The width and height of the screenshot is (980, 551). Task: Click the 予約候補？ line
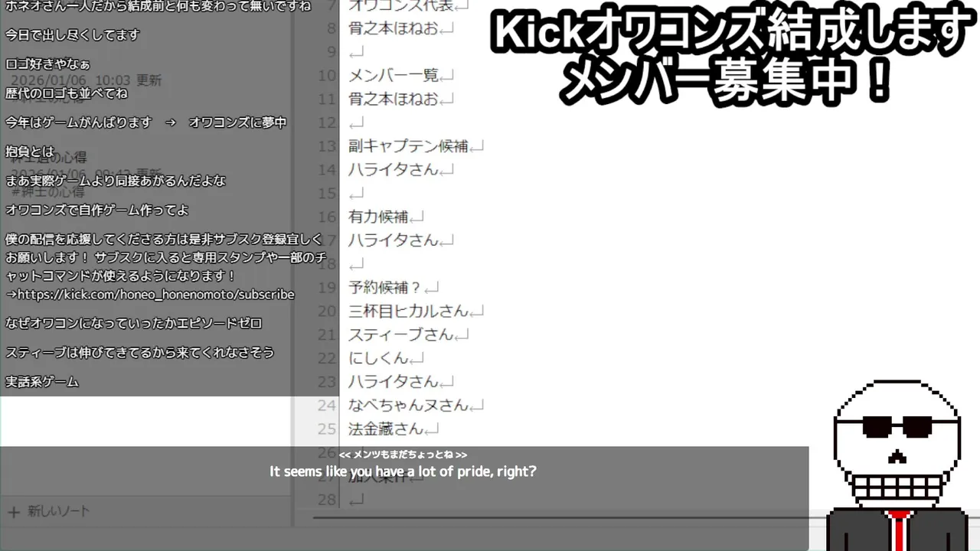click(x=385, y=288)
